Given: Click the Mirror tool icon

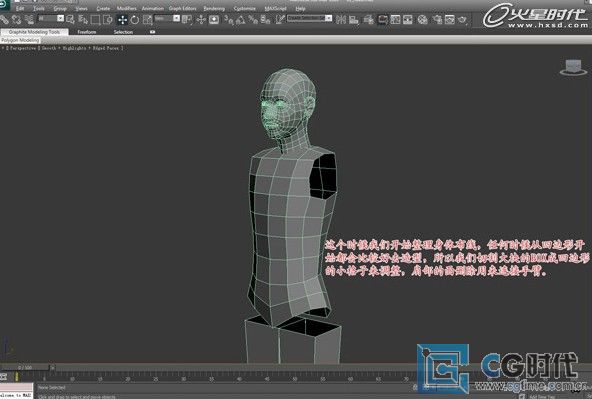Looking at the screenshot, I should pyautogui.click(x=341, y=20).
